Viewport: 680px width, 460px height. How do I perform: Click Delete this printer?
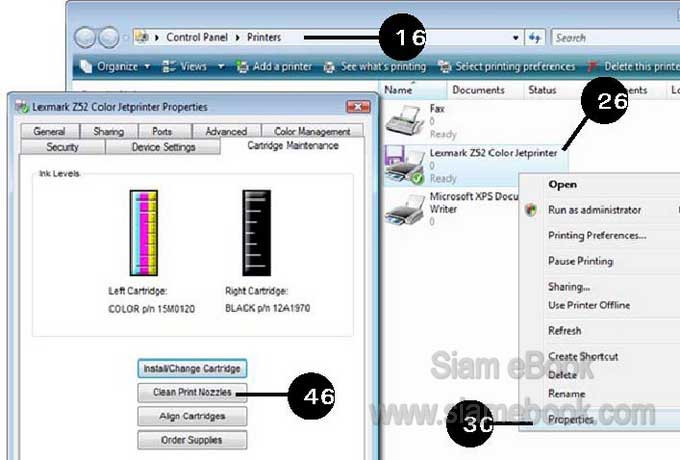click(x=642, y=66)
